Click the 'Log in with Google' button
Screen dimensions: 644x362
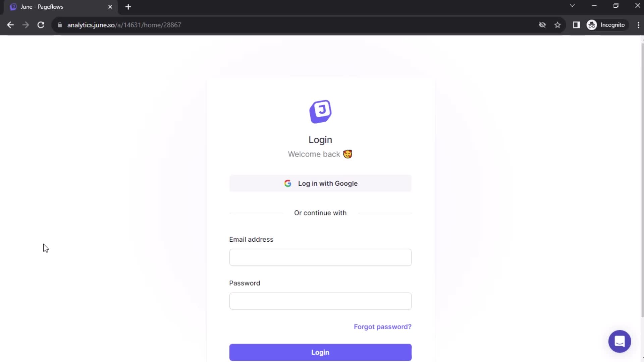320,183
